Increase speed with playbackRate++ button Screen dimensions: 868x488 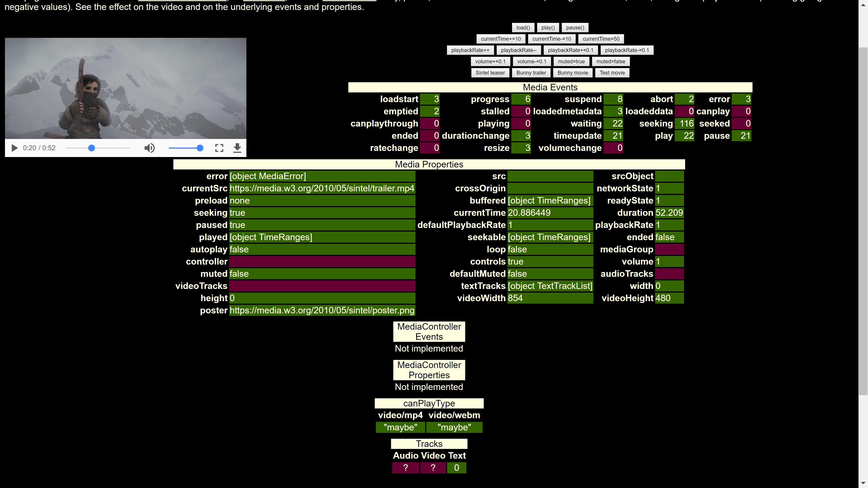(470, 50)
